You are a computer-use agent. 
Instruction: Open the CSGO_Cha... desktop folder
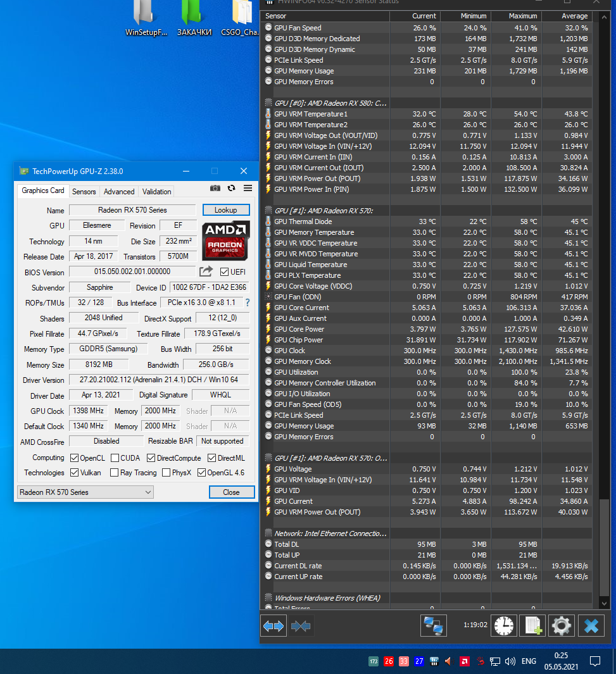pyautogui.click(x=240, y=18)
